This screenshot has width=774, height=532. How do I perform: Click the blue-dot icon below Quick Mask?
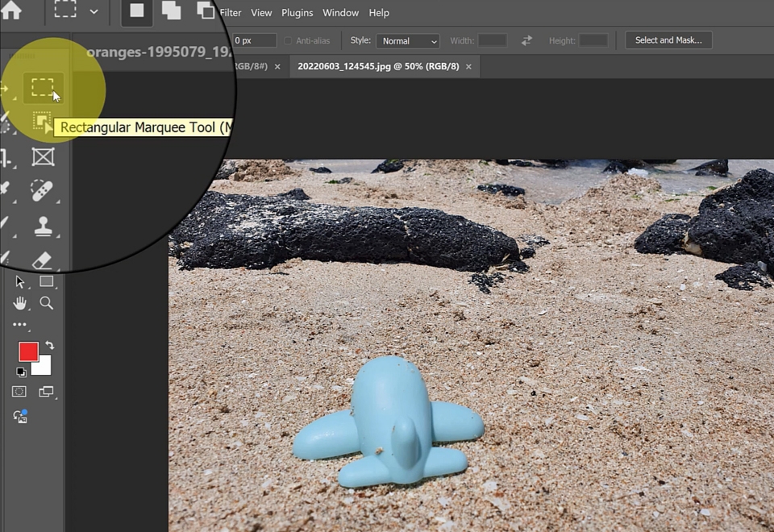pyautogui.click(x=20, y=417)
